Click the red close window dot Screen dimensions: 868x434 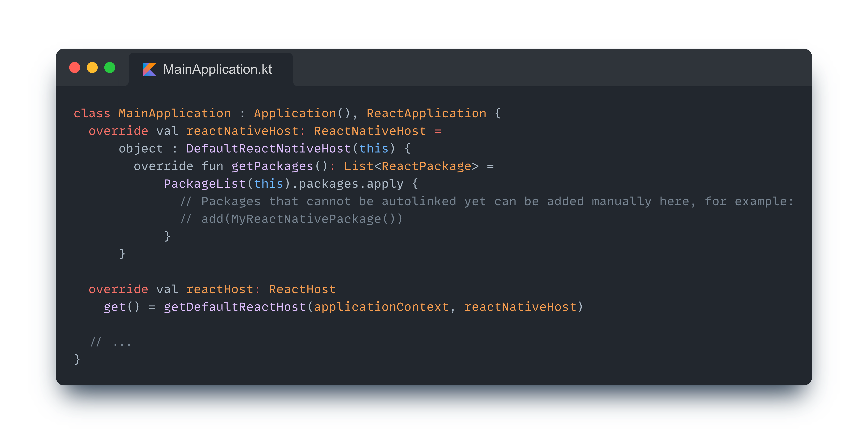tap(75, 68)
